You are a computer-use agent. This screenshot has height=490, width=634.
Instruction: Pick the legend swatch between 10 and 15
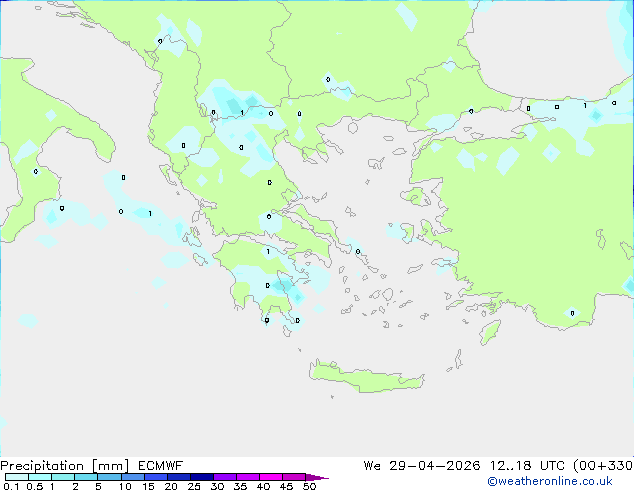133,477
